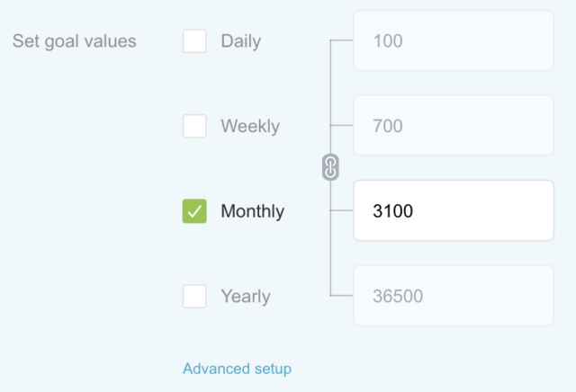Click the Weekly goal input showing 700
The height and width of the screenshot is (392, 576).
click(453, 126)
